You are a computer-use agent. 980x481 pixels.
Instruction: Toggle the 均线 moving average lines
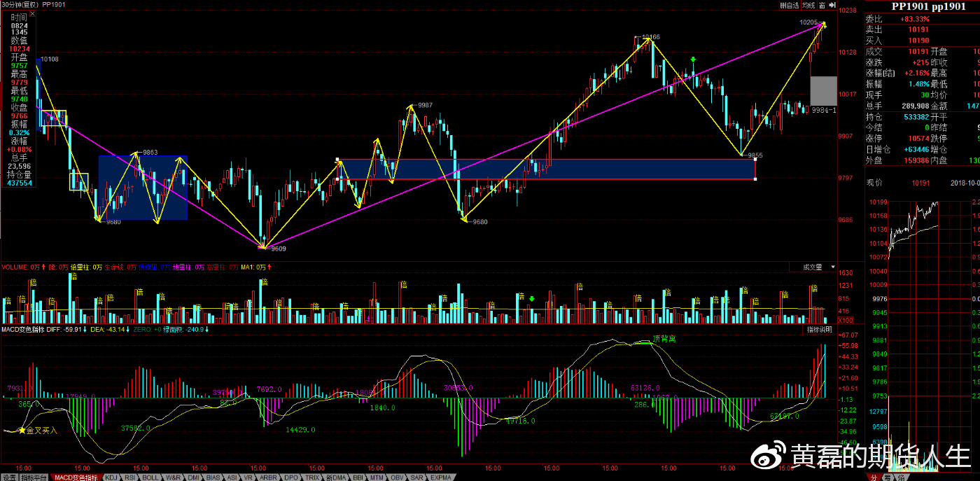[808, 5]
